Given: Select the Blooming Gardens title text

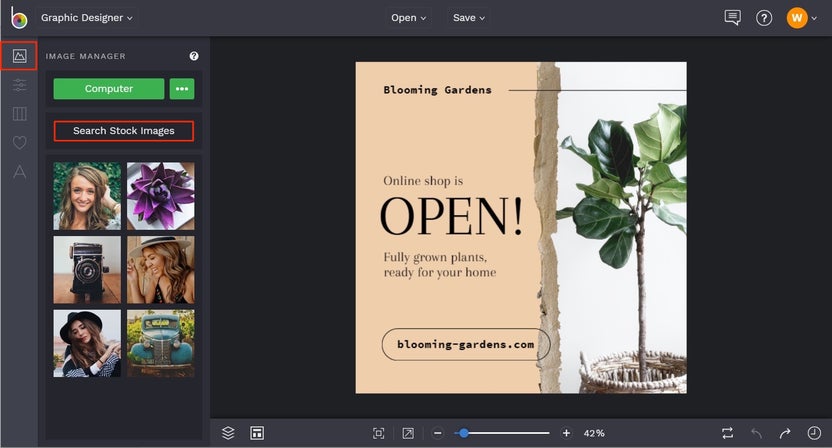Looking at the screenshot, I should (x=438, y=90).
